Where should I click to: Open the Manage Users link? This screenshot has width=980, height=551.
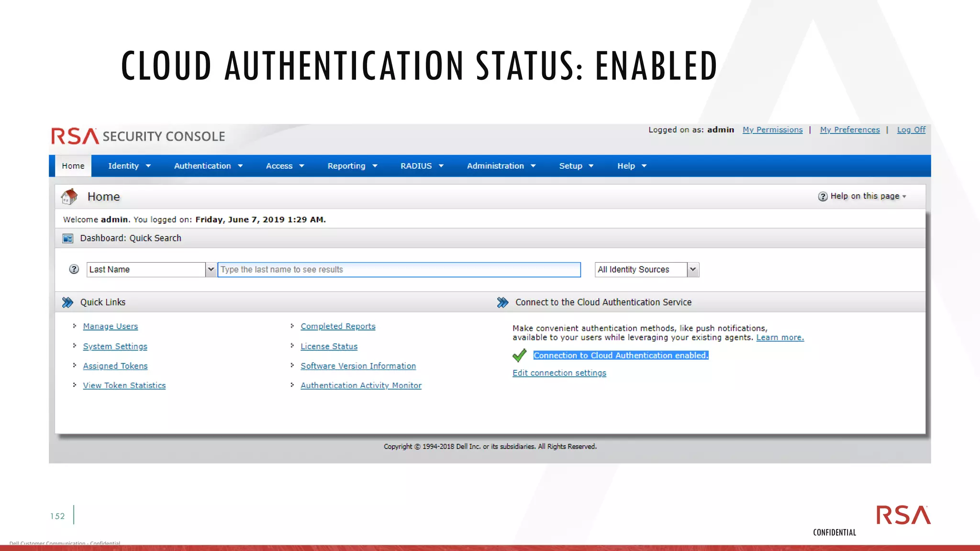(x=111, y=326)
